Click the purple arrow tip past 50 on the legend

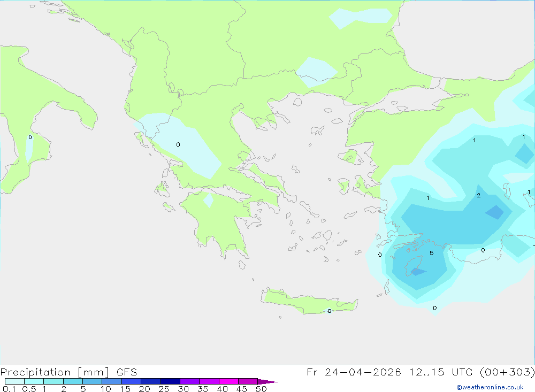click(267, 382)
